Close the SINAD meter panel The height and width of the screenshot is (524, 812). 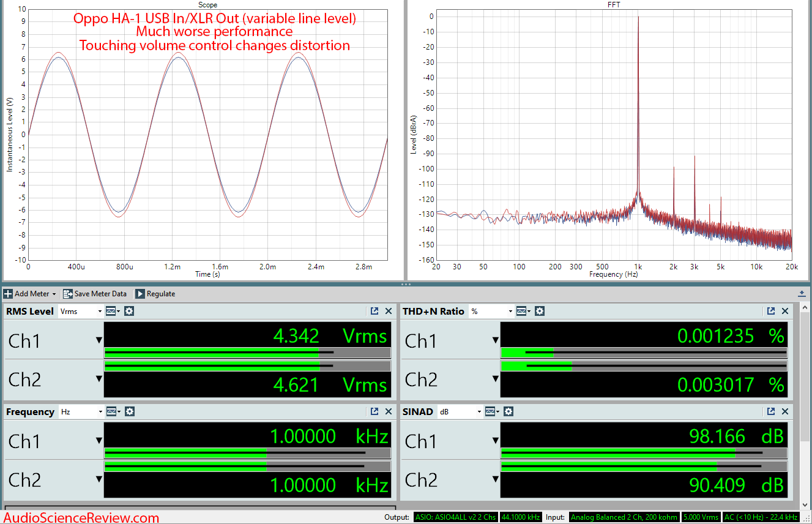(x=785, y=412)
